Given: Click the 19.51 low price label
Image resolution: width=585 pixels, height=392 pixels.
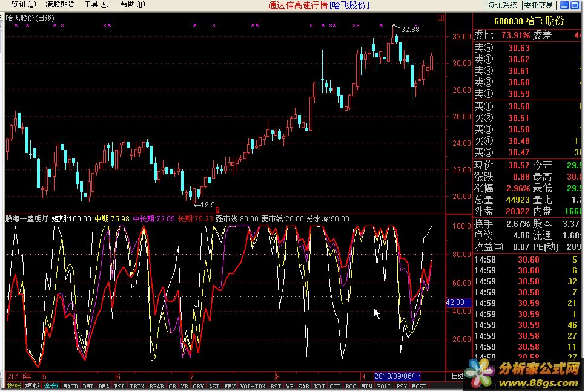Looking at the screenshot, I should tap(210, 205).
